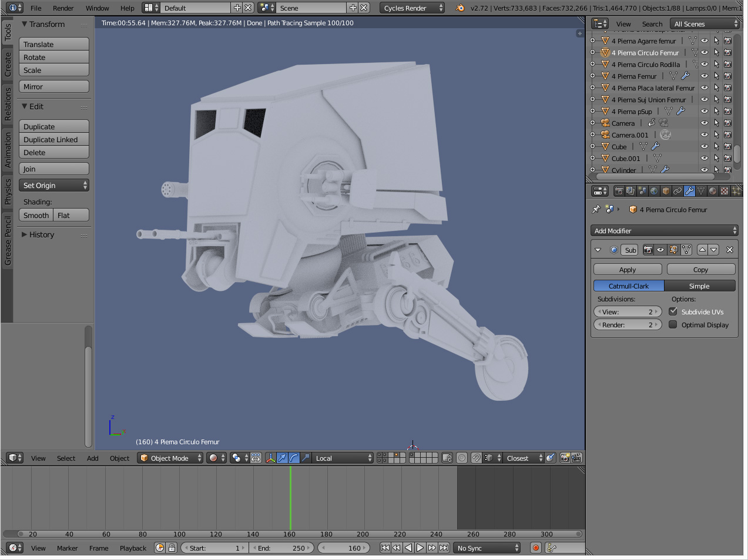Uncheck the Subdivide UVs checkbox
Viewport: 748px width, 560px height.
pyautogui.click(x=673, y=311)
